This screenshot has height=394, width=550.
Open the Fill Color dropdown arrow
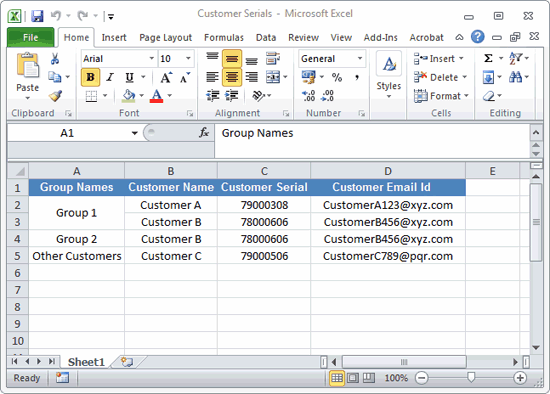tap(142, 95)
